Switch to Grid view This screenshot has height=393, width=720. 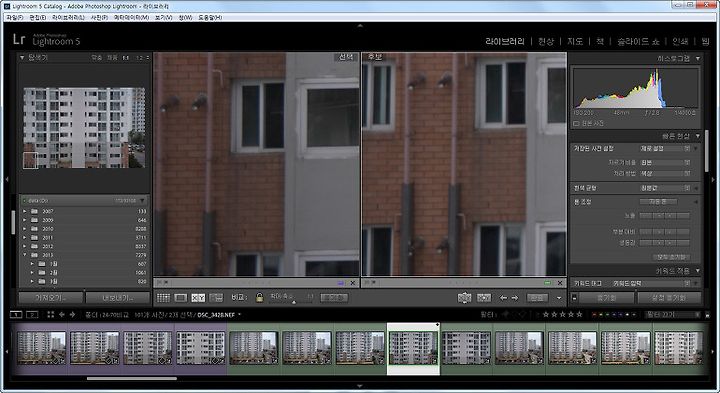pyautogui.click(x=163, y=298)
